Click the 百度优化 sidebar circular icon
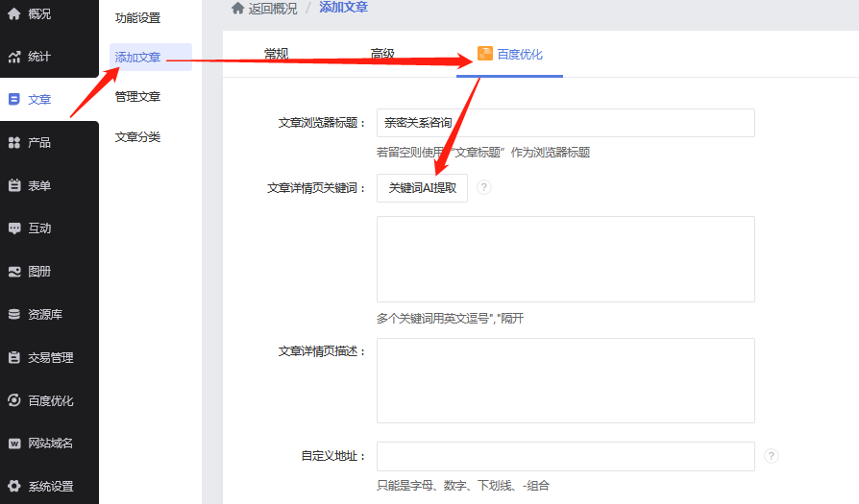 tap(14, 400)
